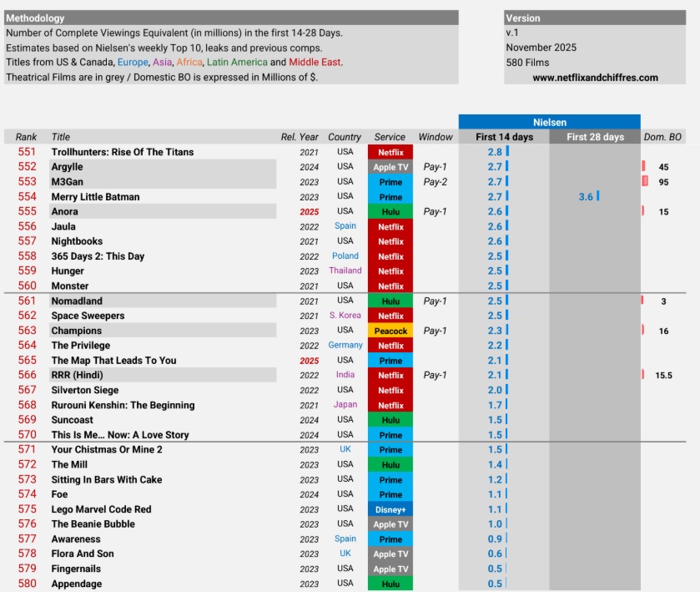
Task: Click the Methodology header bar
Action: 231,18
